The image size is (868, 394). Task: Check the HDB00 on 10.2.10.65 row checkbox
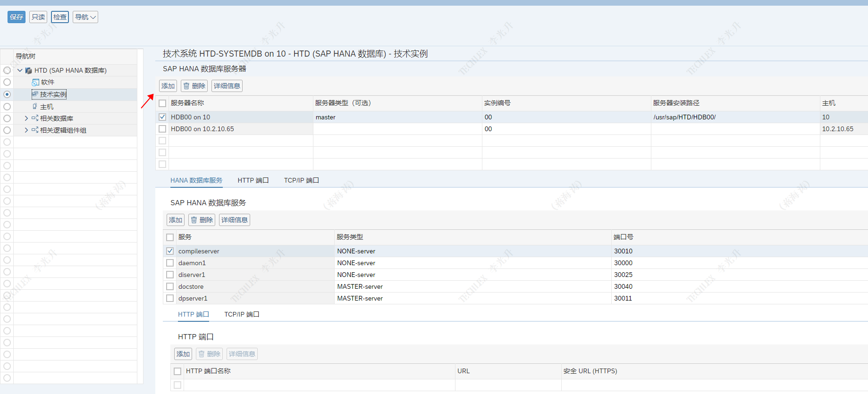click(x=162, y=129)
